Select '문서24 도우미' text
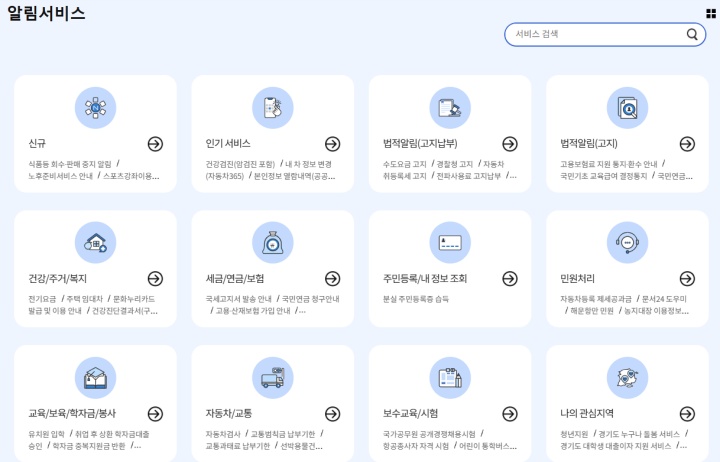Image resolution: width=720 pixels, height=462 pixels. pos(664,299)
